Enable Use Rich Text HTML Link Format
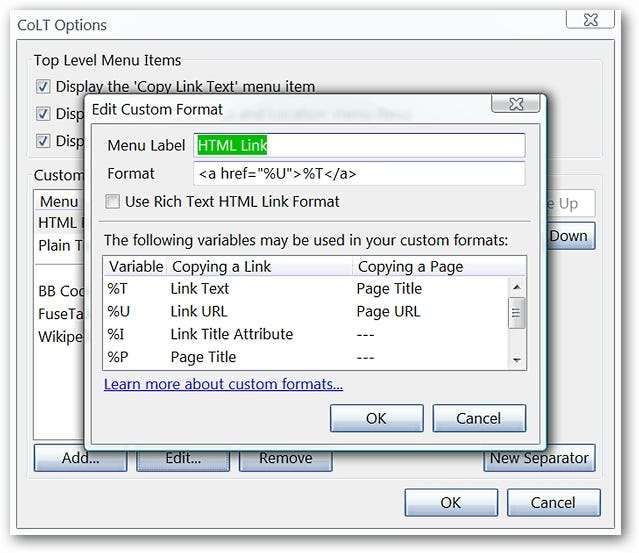639x553 pixels. pos(112,202)
